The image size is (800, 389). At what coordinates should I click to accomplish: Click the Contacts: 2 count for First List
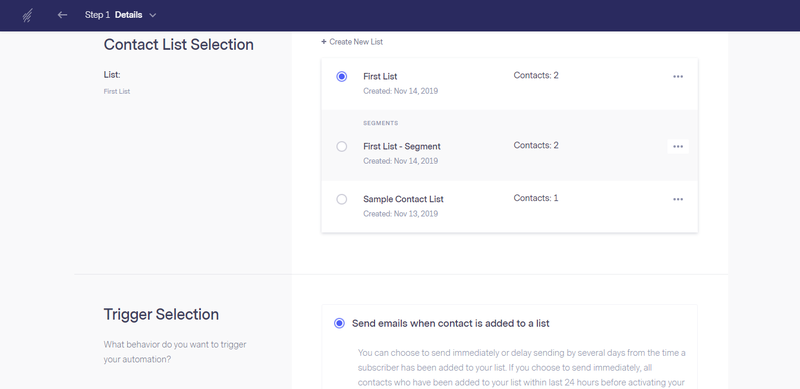coord(536,76)
